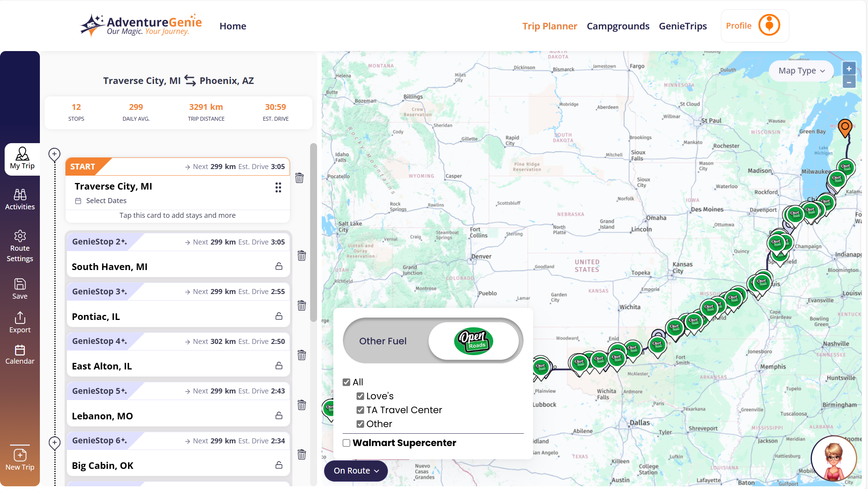Uncheck the Love's checkbox
The width and height of the screenshot is (868, 489).
coord(360,396)
